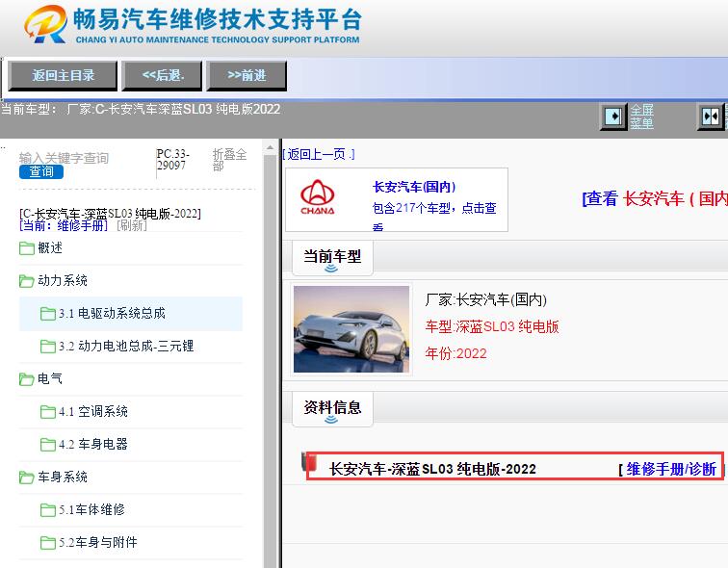Viewport: 728px width, 568px height.
Task: Click the split-panel arrows icon at top right
Action: pyautogui.click(x=711, y=116)
